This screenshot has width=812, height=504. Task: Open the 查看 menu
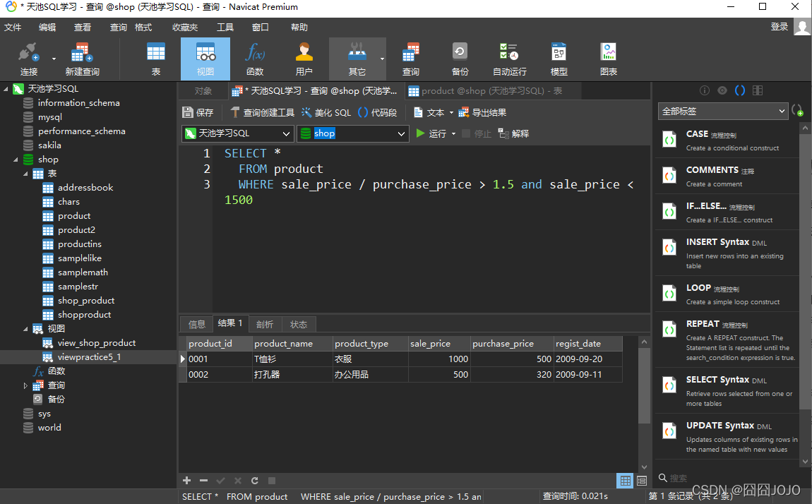pyautogui.click(x=83, y=27)
